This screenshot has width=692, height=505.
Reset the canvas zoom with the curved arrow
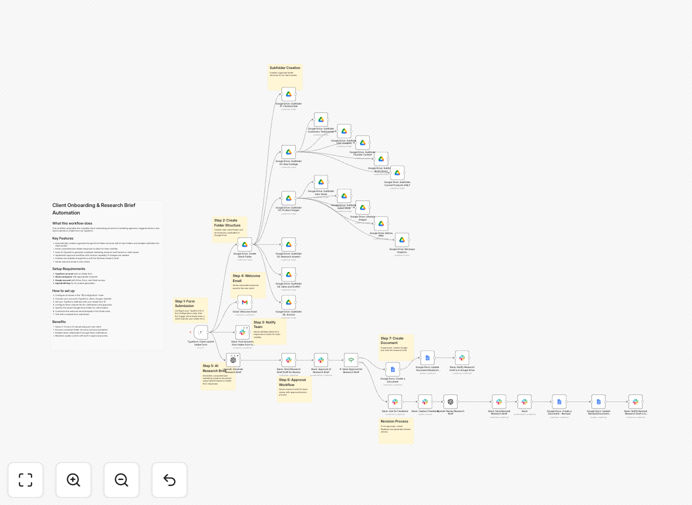point(169,480)
